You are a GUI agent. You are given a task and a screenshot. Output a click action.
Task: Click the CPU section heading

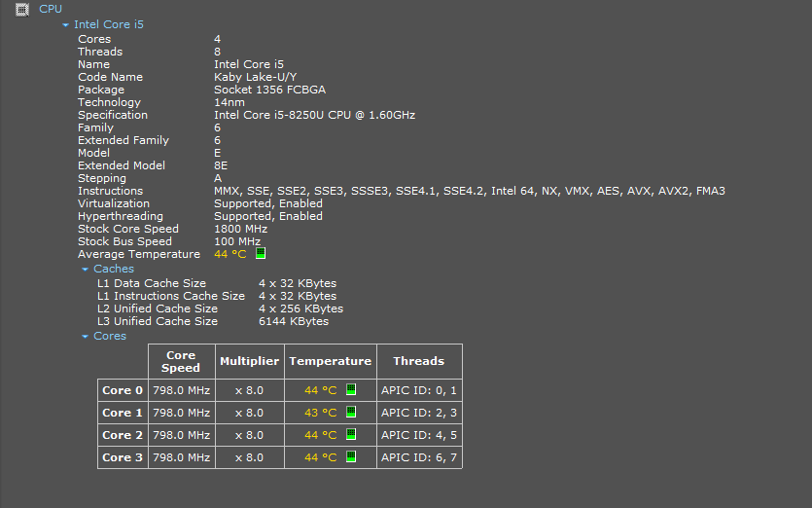[51, 9]
